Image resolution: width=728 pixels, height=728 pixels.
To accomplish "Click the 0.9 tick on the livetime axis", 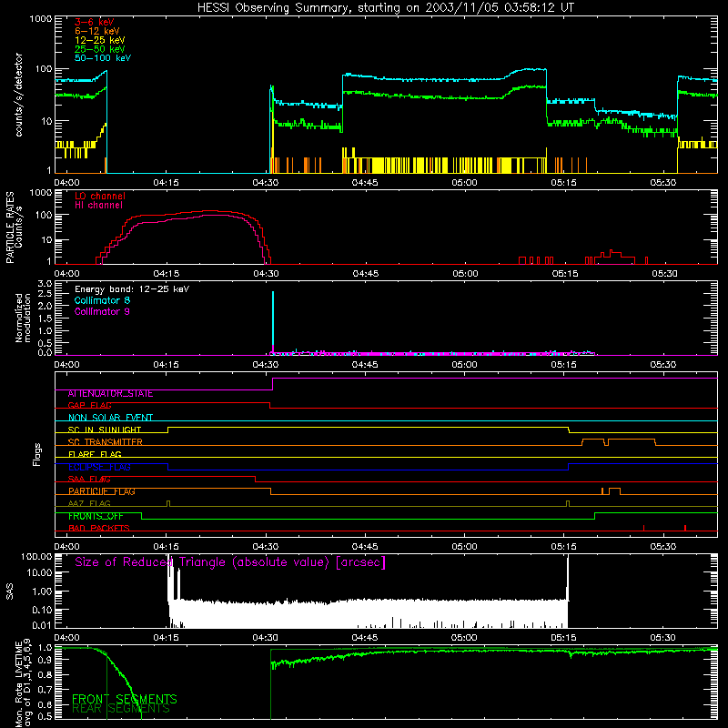I will click(45, 662).
